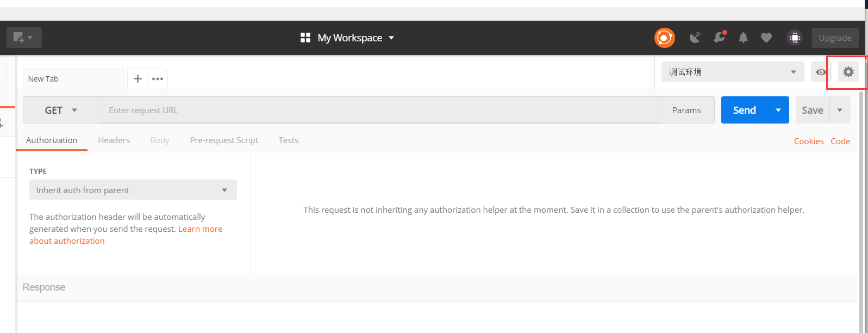Click the Upgrade button
The width and height of the screenshot is (868, 333).
pyautogui.click(x=835, y=38)
